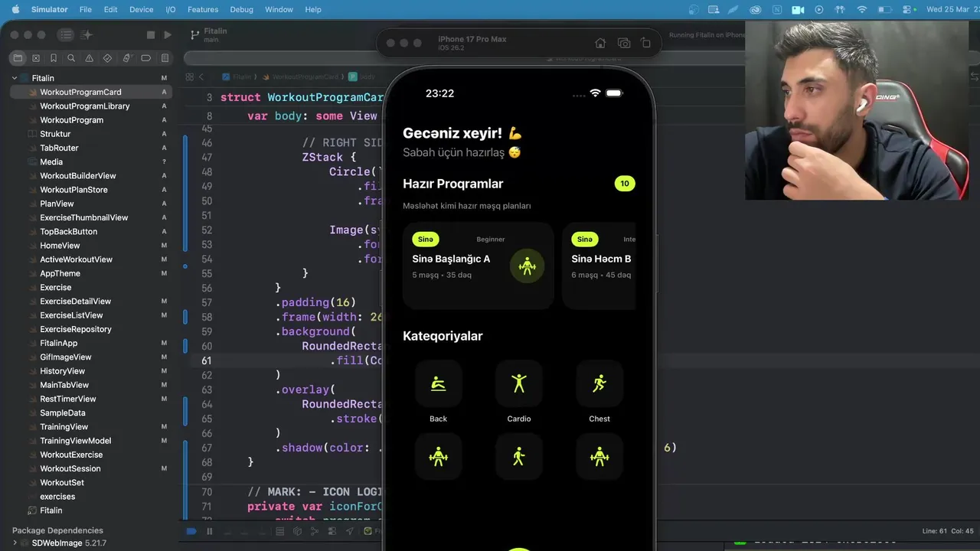
Task: Open the Debug navigator spray icon
Action: pyautogui.click(x=126, y=58)
